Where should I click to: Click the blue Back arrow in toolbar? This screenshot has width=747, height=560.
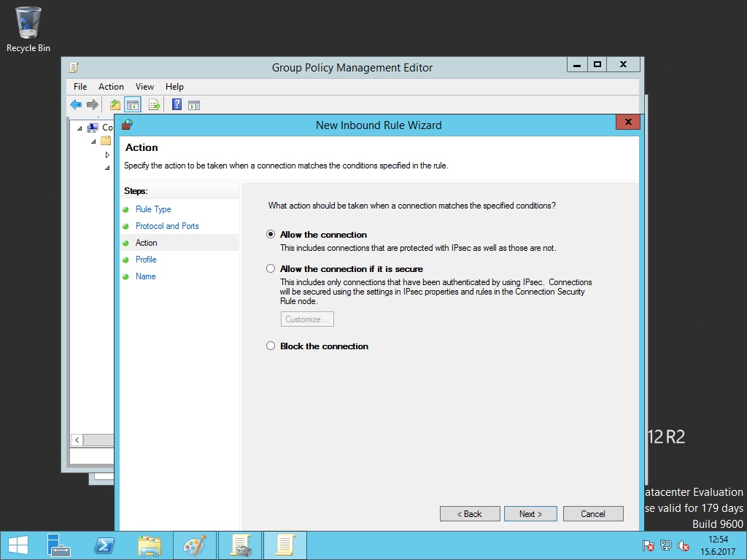tap(76, 105)
